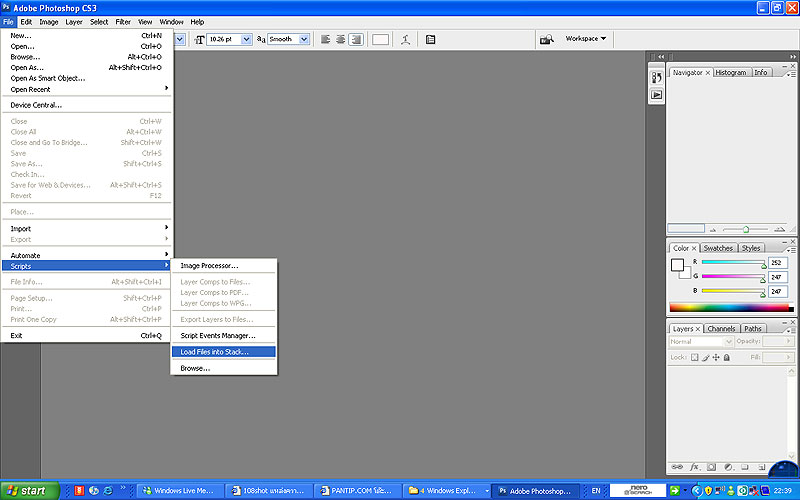Open the font size 10.26 pt dropdown
This screenshot has width=800, height=500.
[x=246, y=39]
